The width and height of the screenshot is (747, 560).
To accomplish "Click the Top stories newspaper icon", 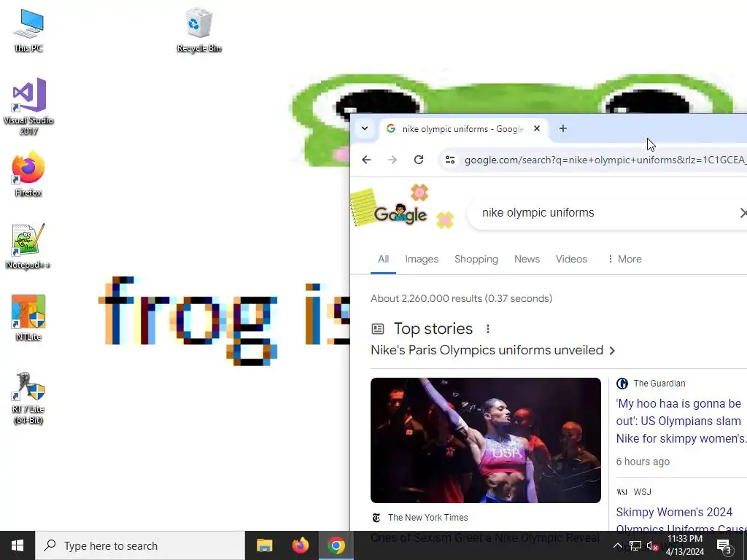I will point(378,329).
